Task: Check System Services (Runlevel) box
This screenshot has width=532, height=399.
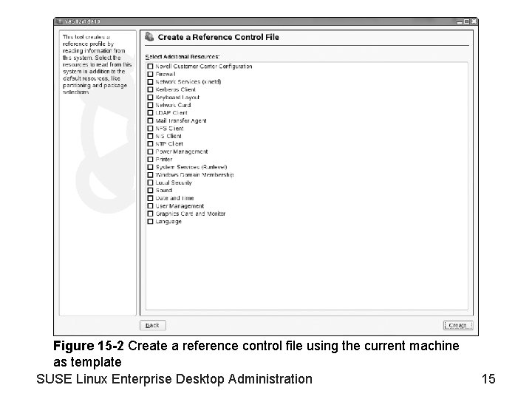Action: click(150, 167)
